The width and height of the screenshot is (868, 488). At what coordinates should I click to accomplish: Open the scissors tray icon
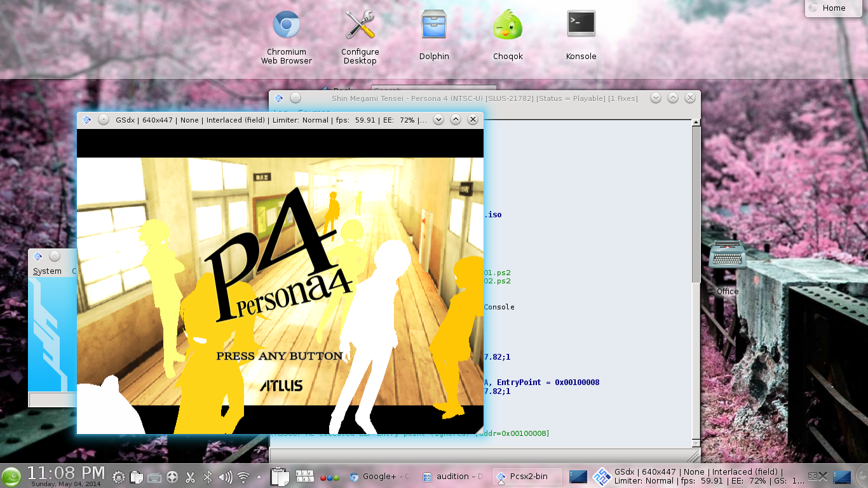coord(190,477)
